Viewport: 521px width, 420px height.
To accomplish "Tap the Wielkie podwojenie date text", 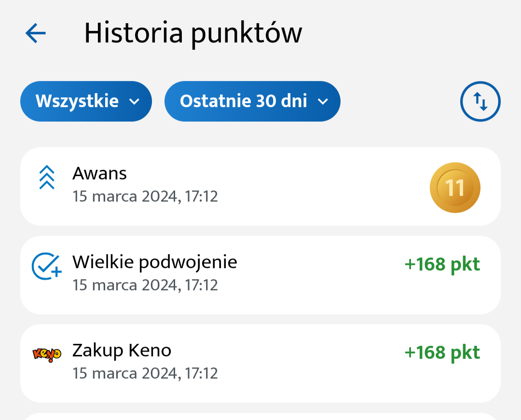I will 145,285.
